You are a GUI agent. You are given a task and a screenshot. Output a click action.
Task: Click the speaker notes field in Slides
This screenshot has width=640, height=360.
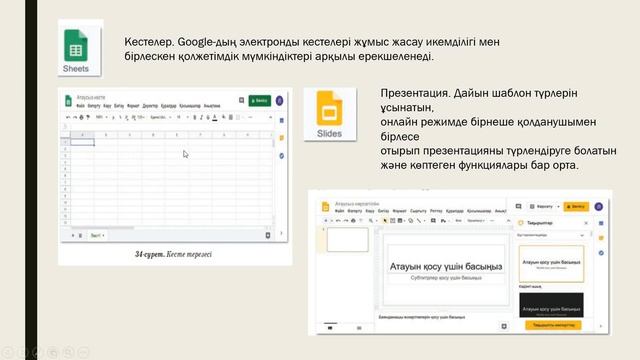pyautogui.click(x=422, y=317)
